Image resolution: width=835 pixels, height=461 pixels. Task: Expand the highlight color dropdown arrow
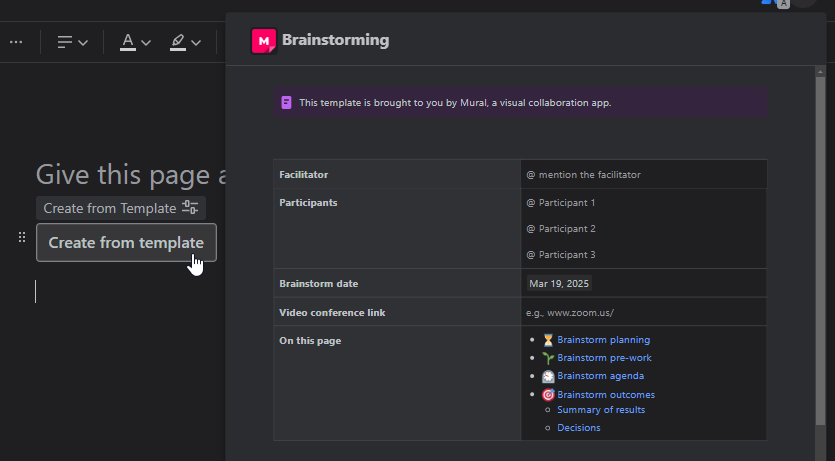[196, 43]
